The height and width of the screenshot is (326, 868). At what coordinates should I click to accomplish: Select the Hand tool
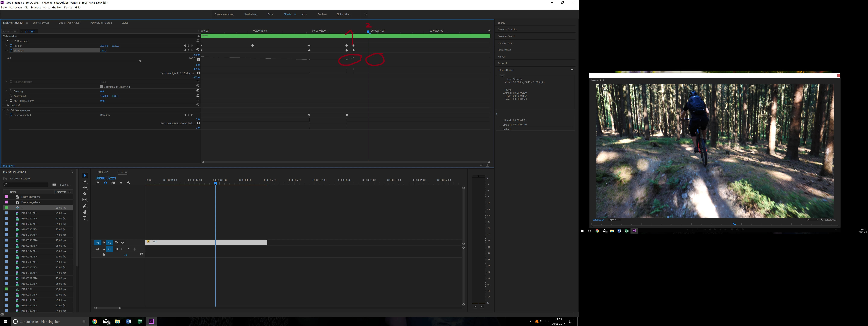pyautogui.click(x=85, y=212)
